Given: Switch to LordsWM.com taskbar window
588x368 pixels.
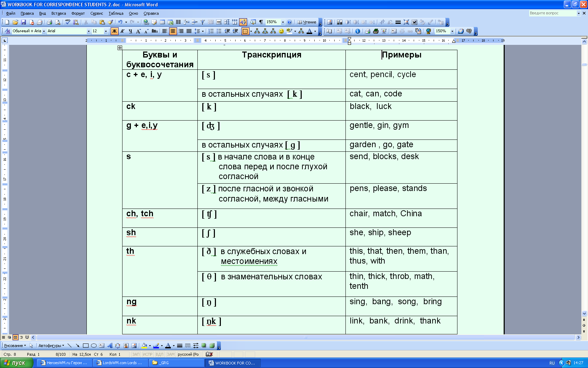Looking at the screenshot, I should tap(120, 363).
